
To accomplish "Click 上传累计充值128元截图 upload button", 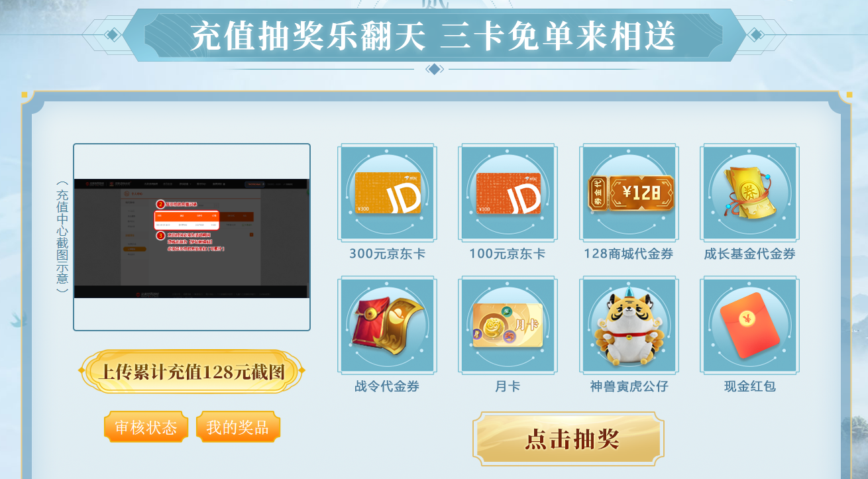I will (191, 372).
